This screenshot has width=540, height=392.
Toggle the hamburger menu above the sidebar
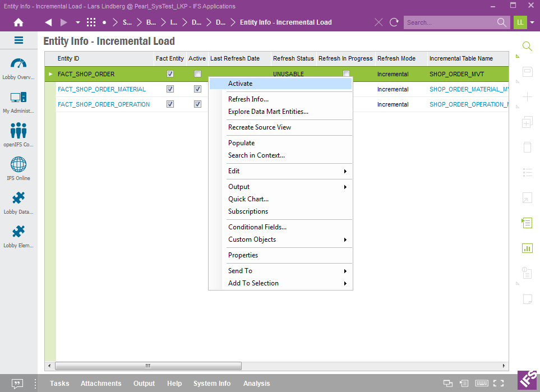click(19, 40)
